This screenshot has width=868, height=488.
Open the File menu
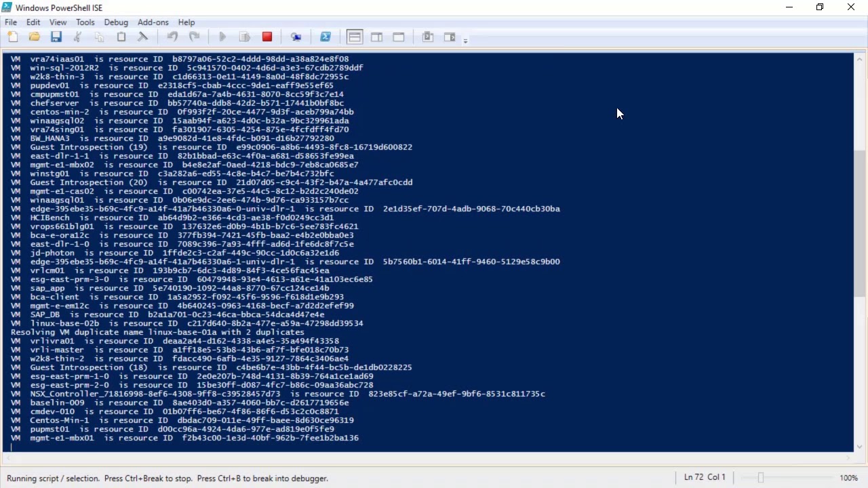[11, 22]
